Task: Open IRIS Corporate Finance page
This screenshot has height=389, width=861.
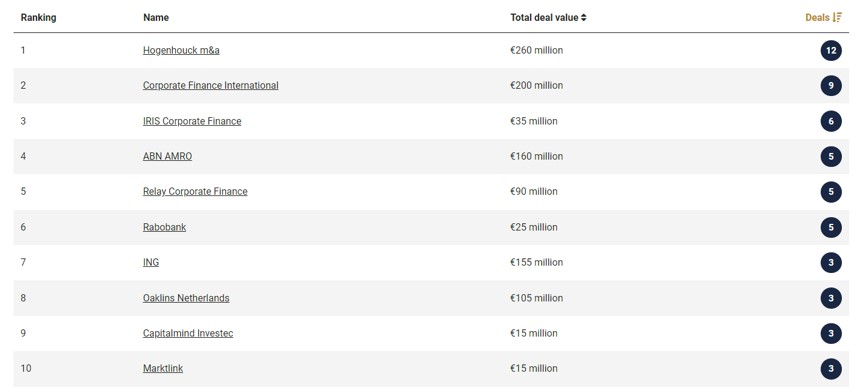Action: (192, 121)
